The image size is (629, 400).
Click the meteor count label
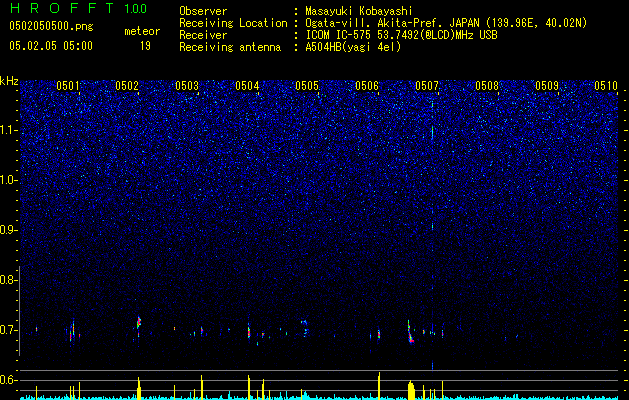142,31
